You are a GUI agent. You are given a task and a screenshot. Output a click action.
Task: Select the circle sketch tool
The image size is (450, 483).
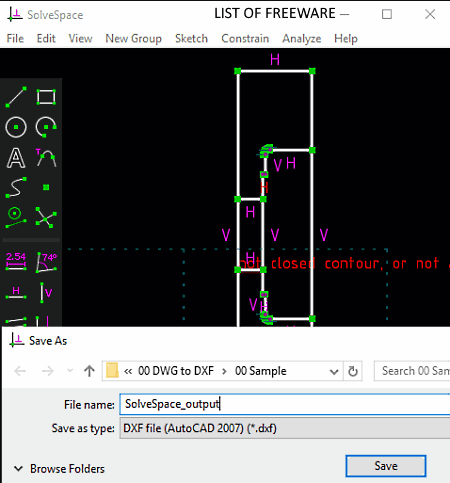pyautogui.click(x=16, y=127)
